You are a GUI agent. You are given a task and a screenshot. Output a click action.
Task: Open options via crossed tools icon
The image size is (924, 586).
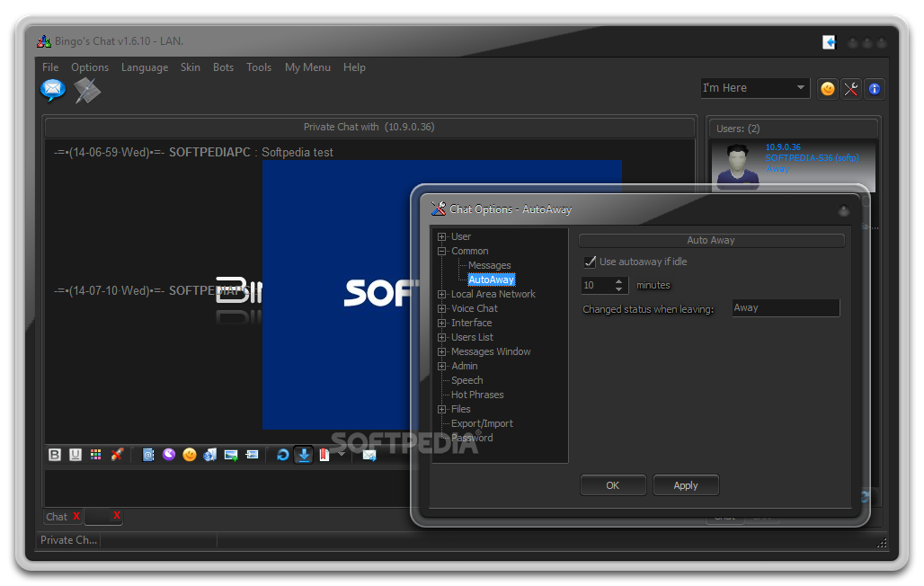(851, 89)
